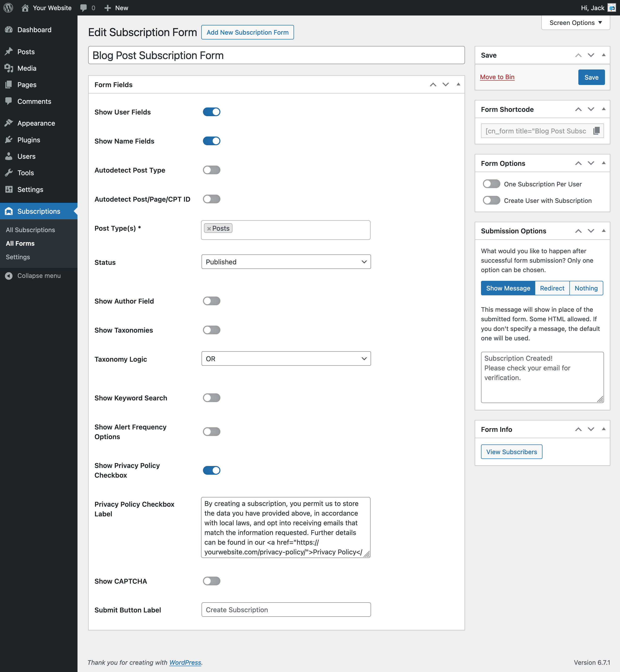This screenshot has height=672, width=620.
Task: Turn off Show Privacy Policy Checkbox toggle
Action: pos(212,470)
